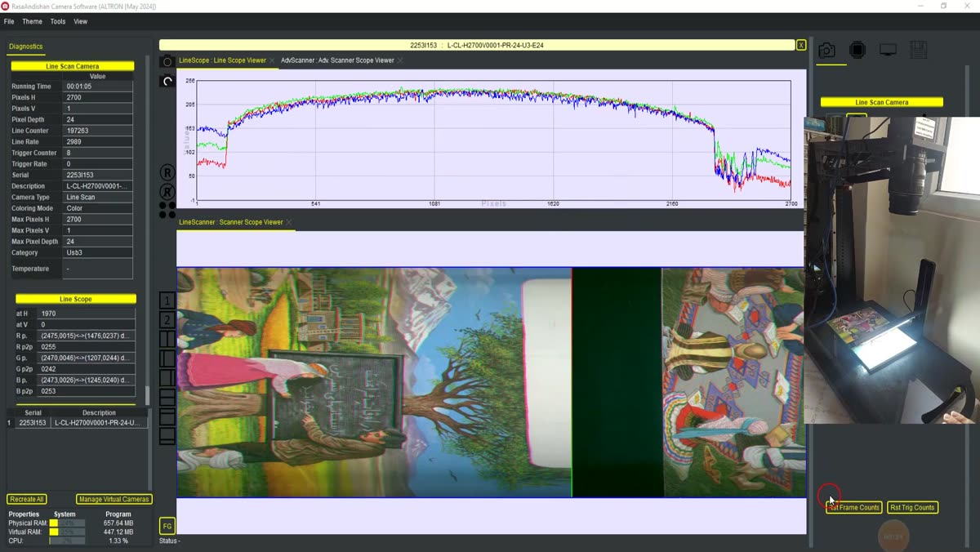The height and width of the screenshot is (552, 980).
Task: Click the RGB line profile graph
Action: click(494, 140)
